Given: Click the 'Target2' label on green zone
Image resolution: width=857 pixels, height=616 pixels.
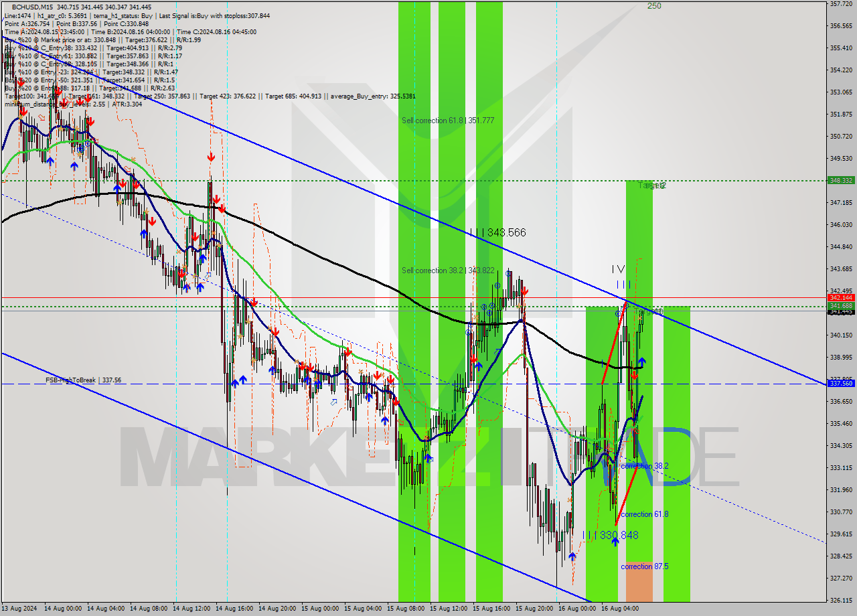Looking at the screenshot, I should point(651,185).
